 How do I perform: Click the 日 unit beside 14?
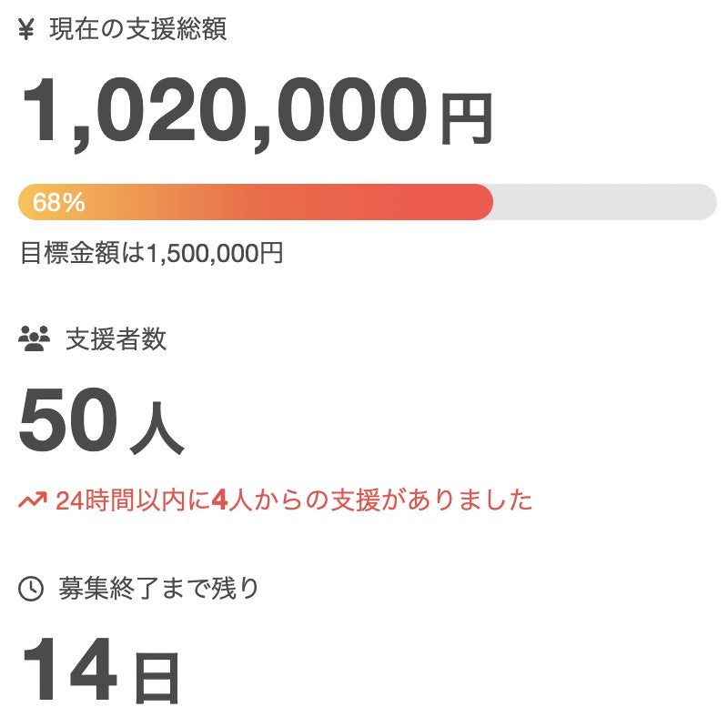(x=157, y=678)
